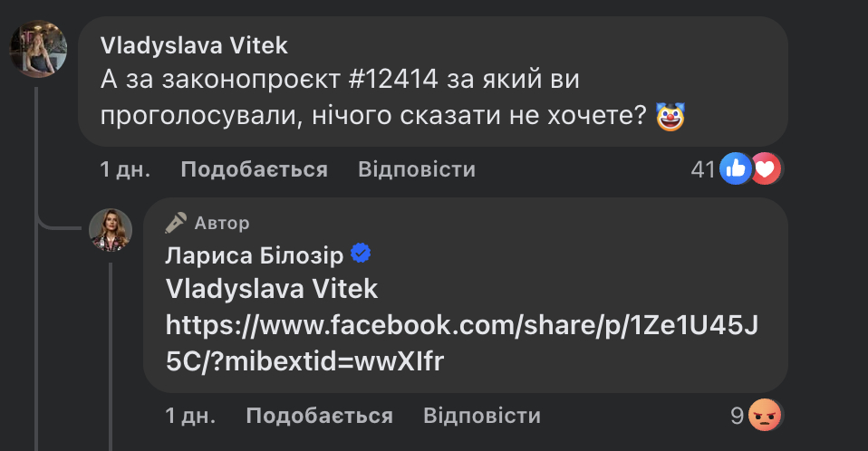The width and height of the screenshot is (868, 451).
Task: Reply to Vladyslava's comment with Відповісти
Action: pos(417,169)
